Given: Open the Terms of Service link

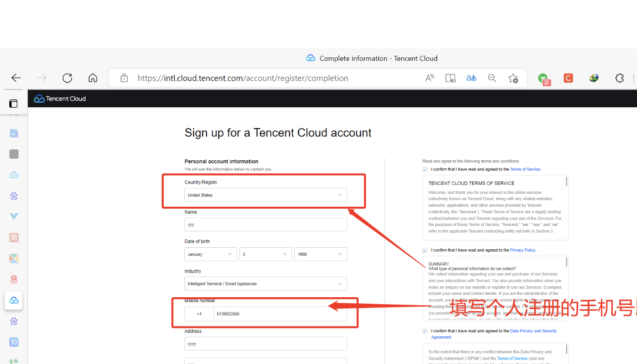Looking at the screenshot, I should [x=525, y=169].
